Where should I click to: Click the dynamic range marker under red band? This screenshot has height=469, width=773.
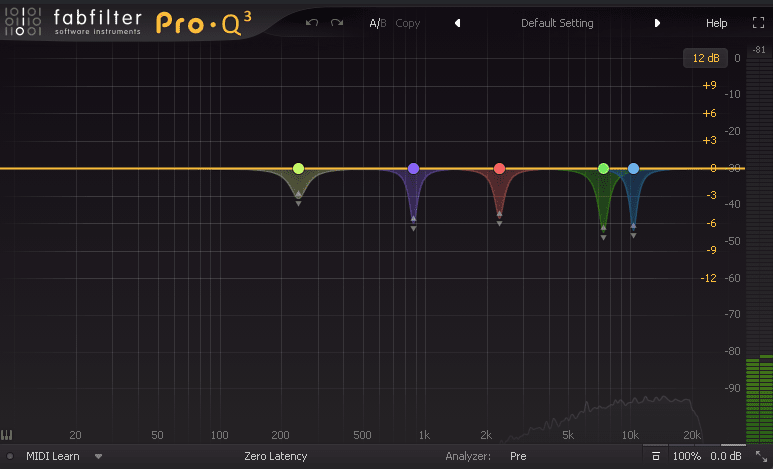click(x=499, y=219)
